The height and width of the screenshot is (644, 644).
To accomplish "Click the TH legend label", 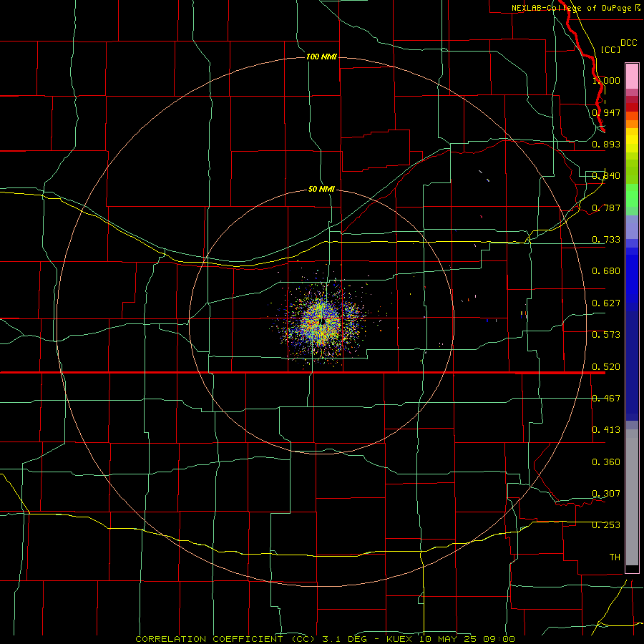I will pyautogui.click(x=615, y=557).
